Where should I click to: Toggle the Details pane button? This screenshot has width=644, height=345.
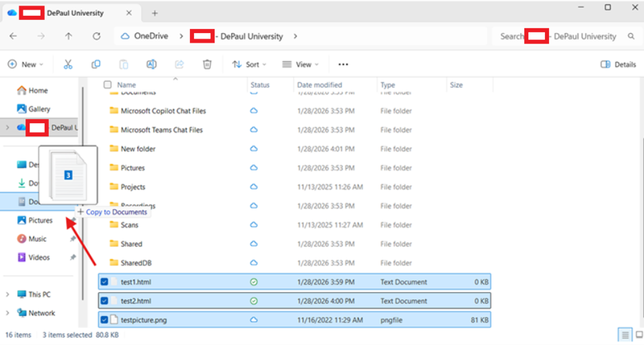tap(618, 64)
